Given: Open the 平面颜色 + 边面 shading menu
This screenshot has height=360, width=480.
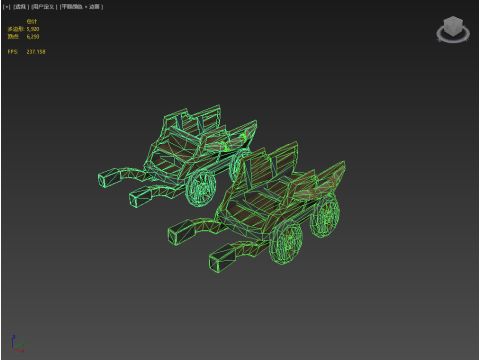Looking at the screenshot, I should click(x=81, y=7).
